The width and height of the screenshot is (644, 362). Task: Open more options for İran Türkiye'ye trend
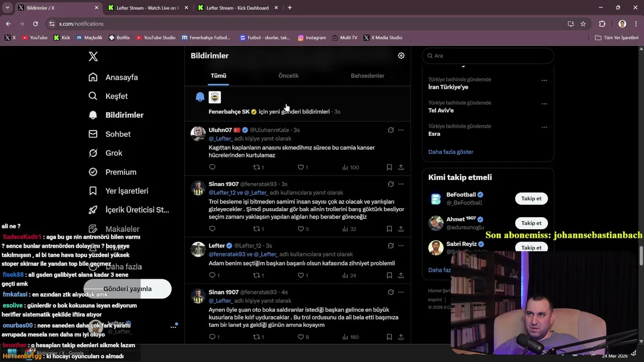pos(544,80)
